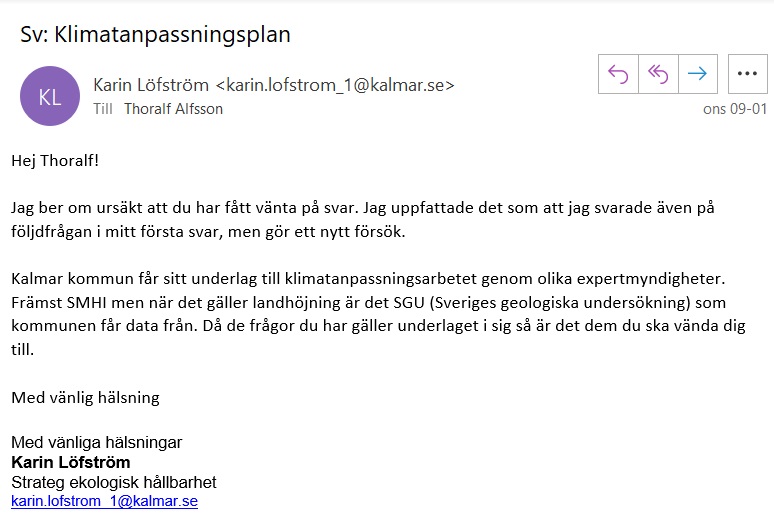Image resolution: width=774 pixels, height=520 pixels.
Task: Click the received date ons 09-01
Action: [733, 109]
